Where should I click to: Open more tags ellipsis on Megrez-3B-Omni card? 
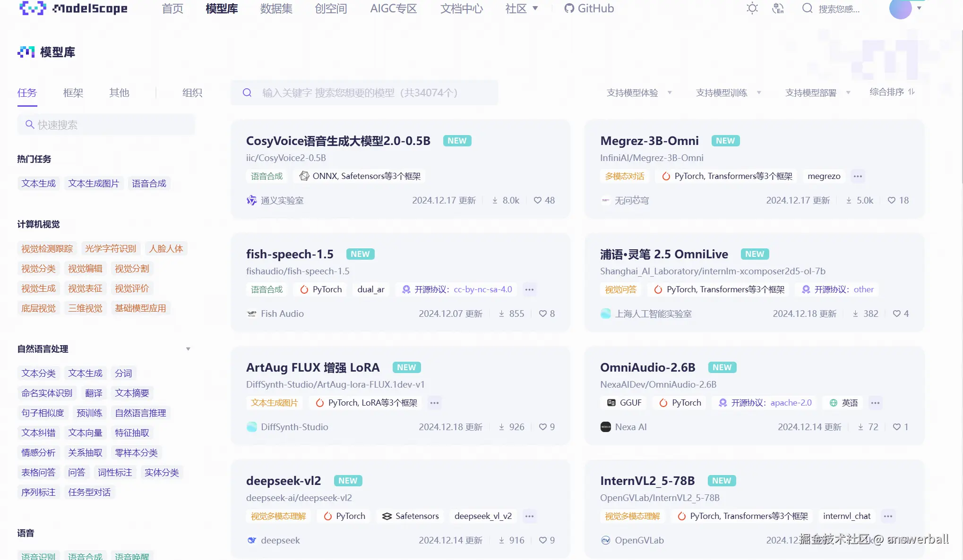pyautogui.click(x=858, y=176)
